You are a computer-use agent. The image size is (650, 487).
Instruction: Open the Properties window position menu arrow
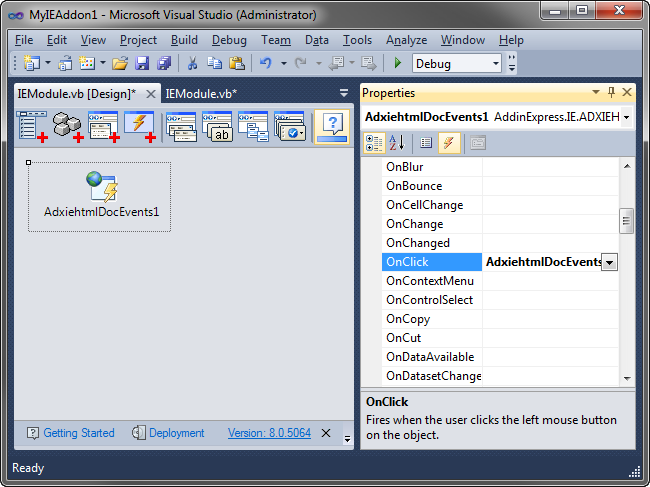point(596,92)
